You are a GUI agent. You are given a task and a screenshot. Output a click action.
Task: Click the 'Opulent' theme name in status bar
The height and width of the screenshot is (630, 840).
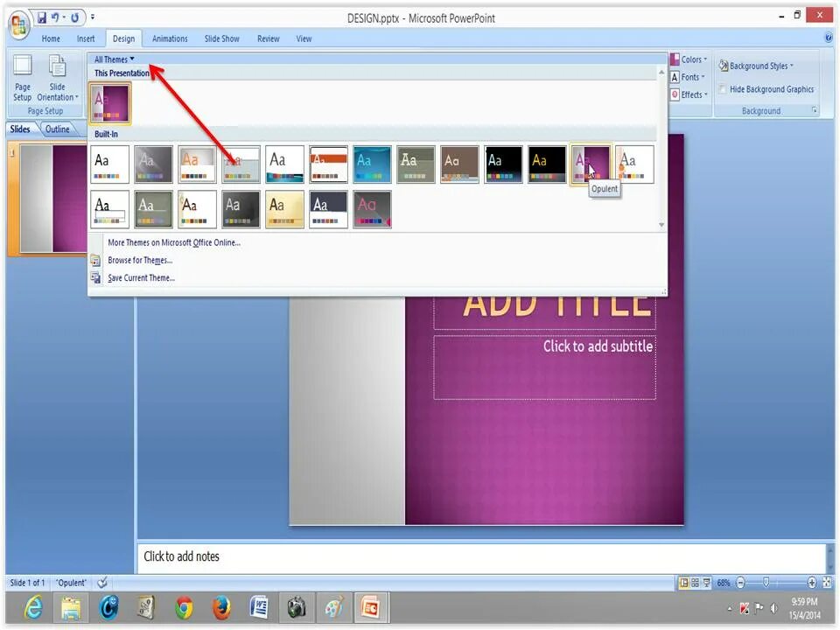click(x=71, y=583)
